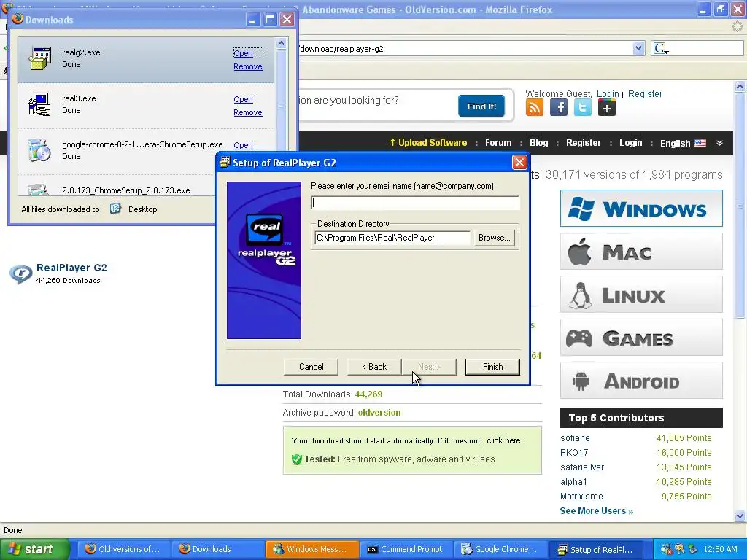Image resolution: width=747 pixels, height=560 pixels.
Task: Select the Android platform category
Action: [641, 381]
